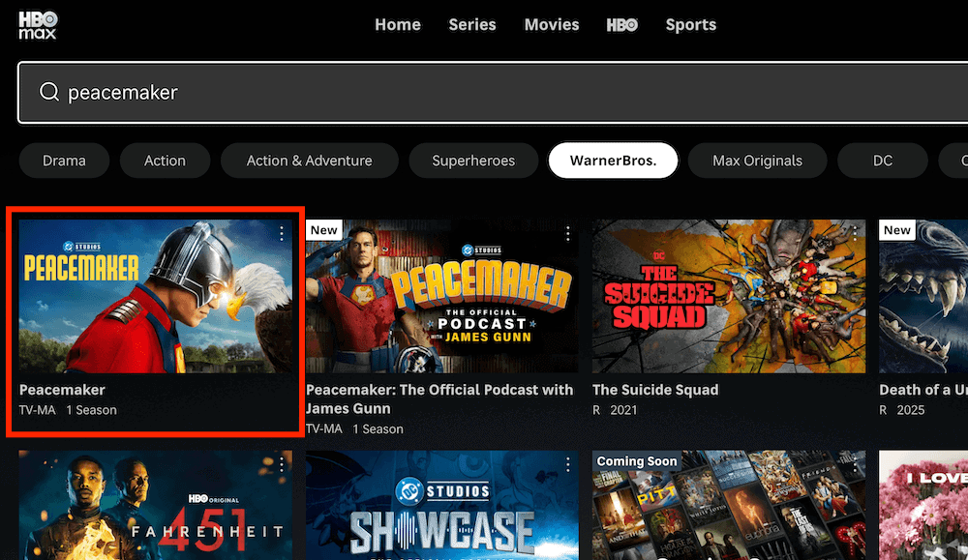Open three-dot menu on Fahrenheit 451 tile
Image resolution: width=968 pixels, height=560 pixels.
click(282, 465)
